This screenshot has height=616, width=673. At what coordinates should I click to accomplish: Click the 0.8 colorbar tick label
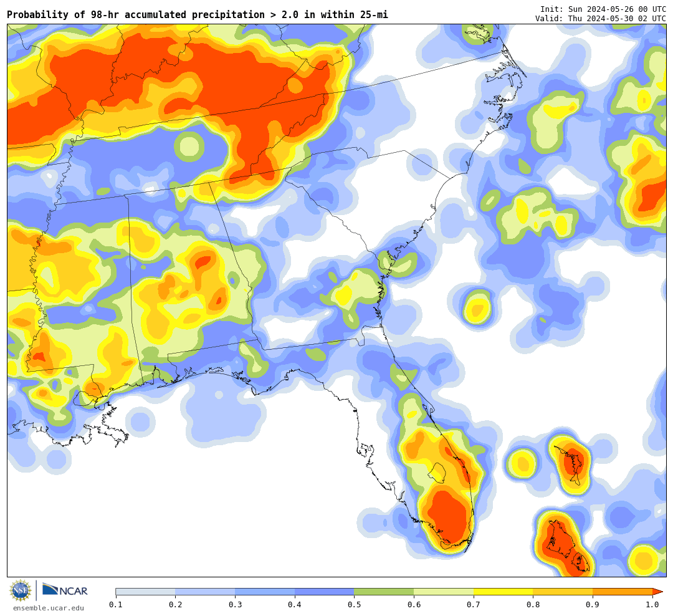click(x=533, y=604)
